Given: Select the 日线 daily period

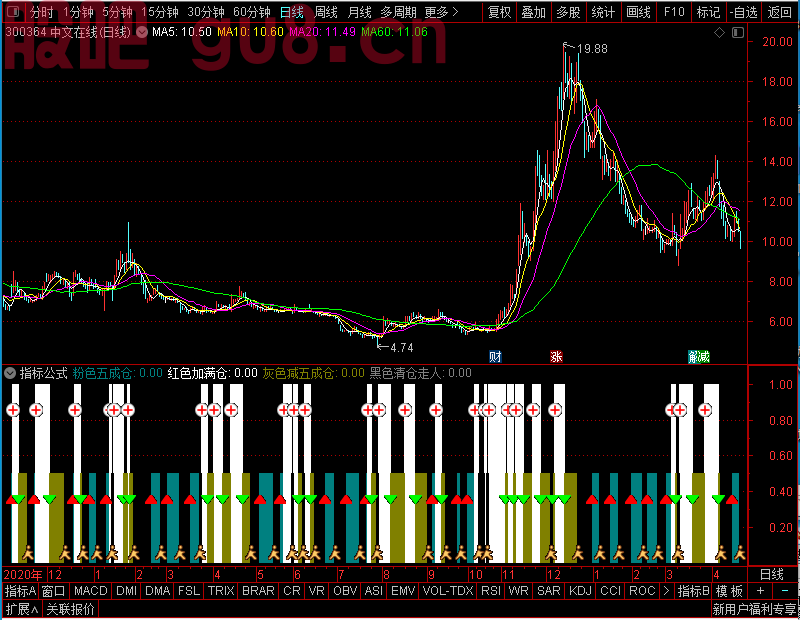Looking at the screenshot, I should click(x=292, y=12).
